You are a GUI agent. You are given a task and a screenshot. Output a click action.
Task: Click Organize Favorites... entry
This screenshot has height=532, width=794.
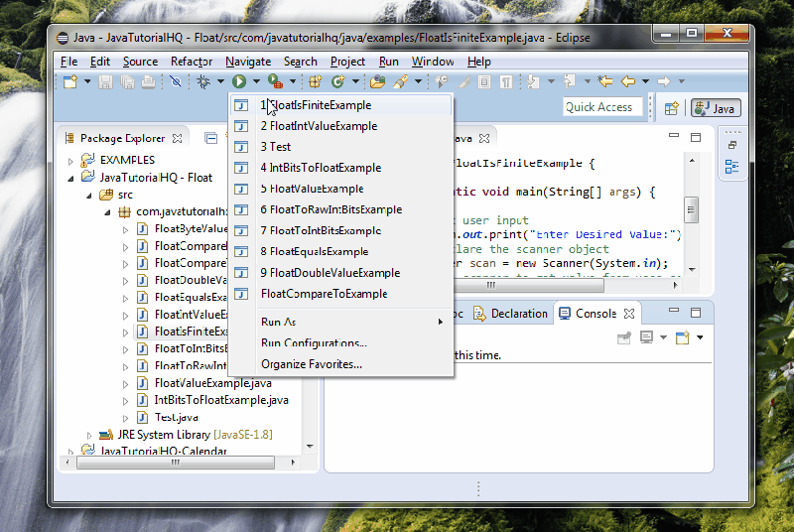pos(340,364)
